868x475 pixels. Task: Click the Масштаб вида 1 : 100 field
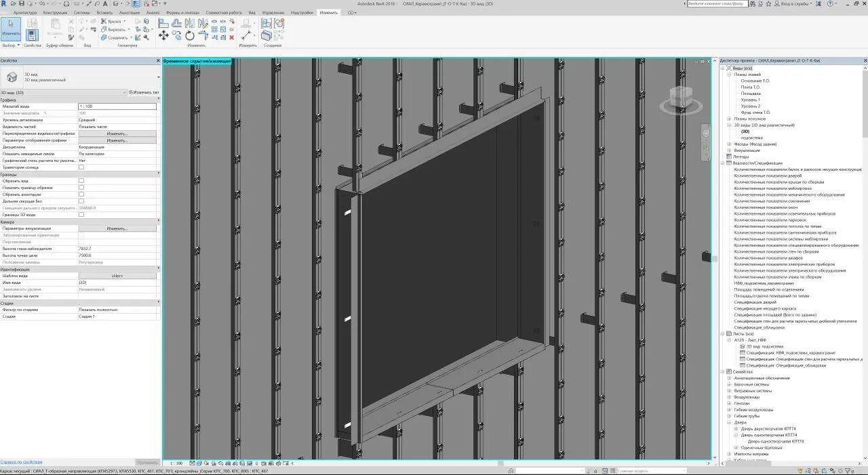click(117, 106)
